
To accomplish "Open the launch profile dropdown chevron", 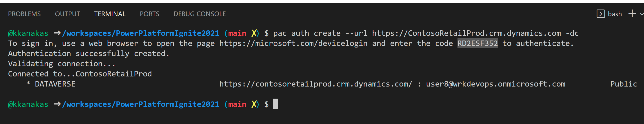I will [642, 14].
